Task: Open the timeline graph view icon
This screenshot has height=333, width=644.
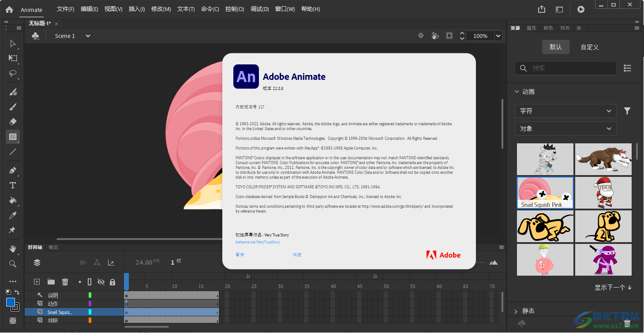Action: tap(111, 262)
